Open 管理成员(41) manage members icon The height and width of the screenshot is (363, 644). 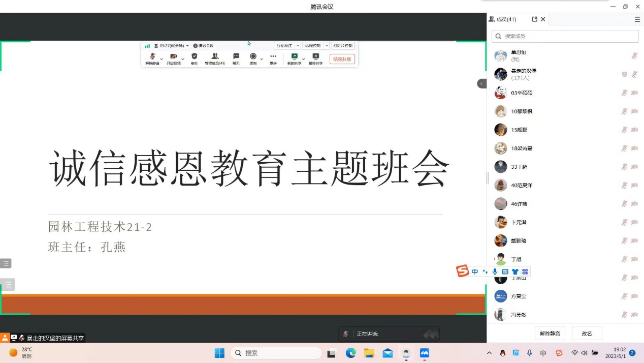pos(215,57)
